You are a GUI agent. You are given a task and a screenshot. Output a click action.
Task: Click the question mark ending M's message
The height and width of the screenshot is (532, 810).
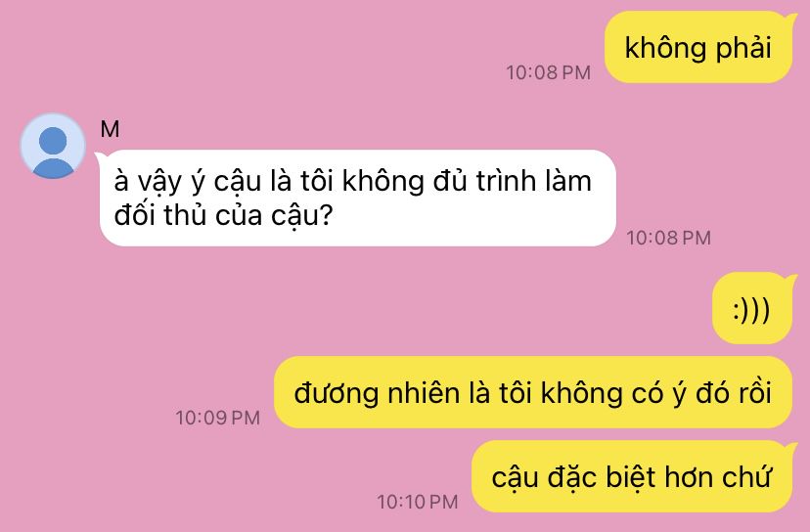(x=326, y=215)
